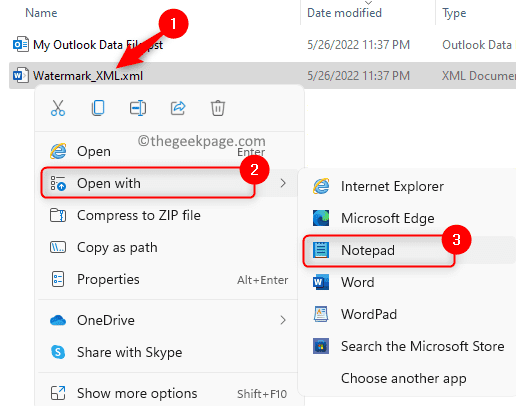
Task: Open with Internet Explorer
Action: (409, 186)
